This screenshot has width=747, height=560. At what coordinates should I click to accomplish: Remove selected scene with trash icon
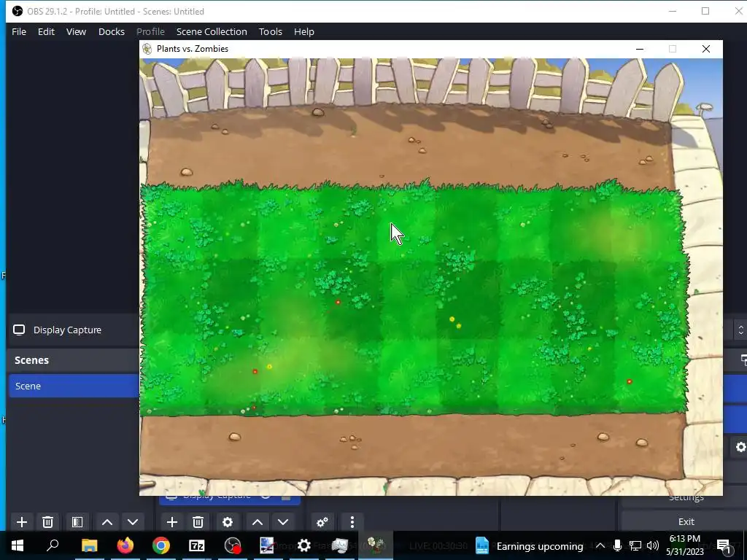(47, 522)
